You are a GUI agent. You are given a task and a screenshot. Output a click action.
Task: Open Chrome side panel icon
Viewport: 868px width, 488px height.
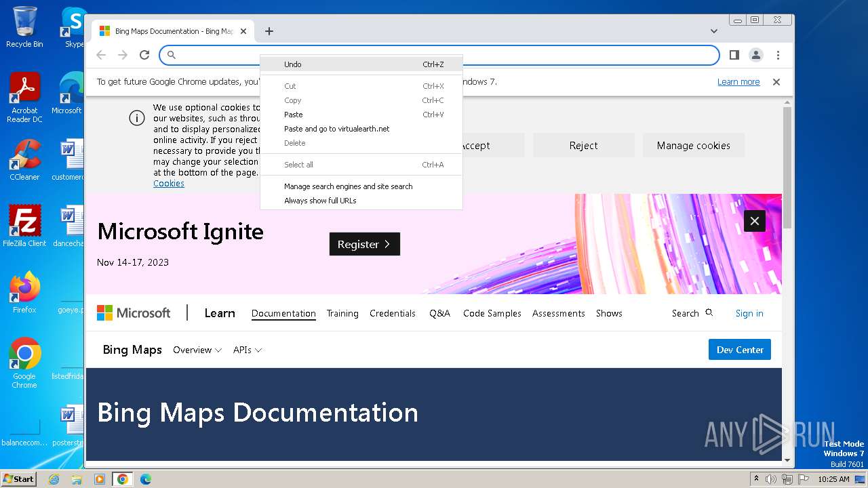click(x=734, y=55)
